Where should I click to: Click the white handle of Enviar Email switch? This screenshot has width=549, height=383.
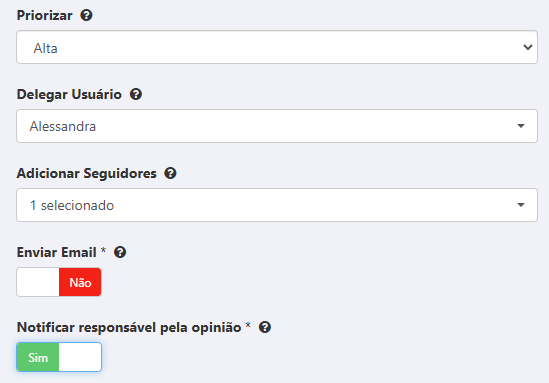coord(38,282)
